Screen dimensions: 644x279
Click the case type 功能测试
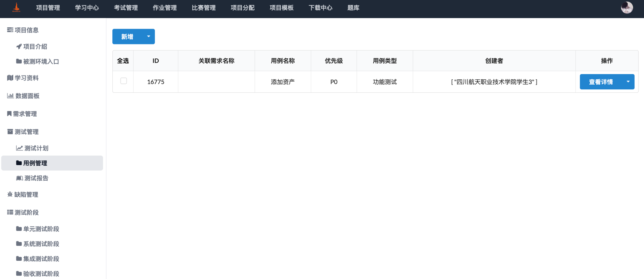385,82
